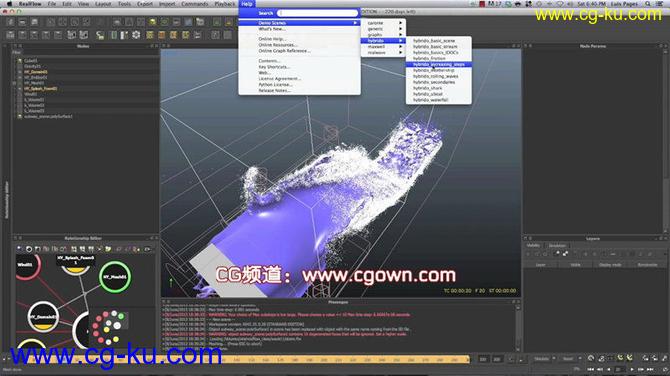Image resolution: width=670 pixels, height=376 pixels.
Task: Click the first Layers panel tab
Action: tap(533, 245)
